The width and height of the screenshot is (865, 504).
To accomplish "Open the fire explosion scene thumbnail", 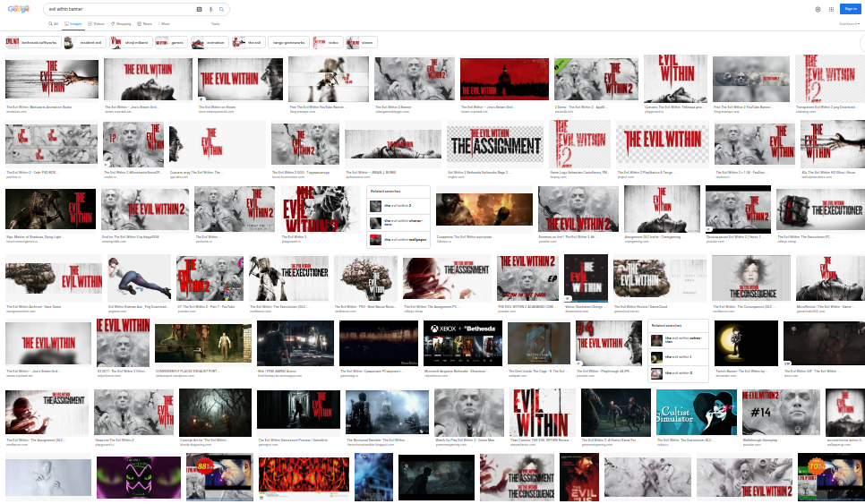I will click(484, 209).
